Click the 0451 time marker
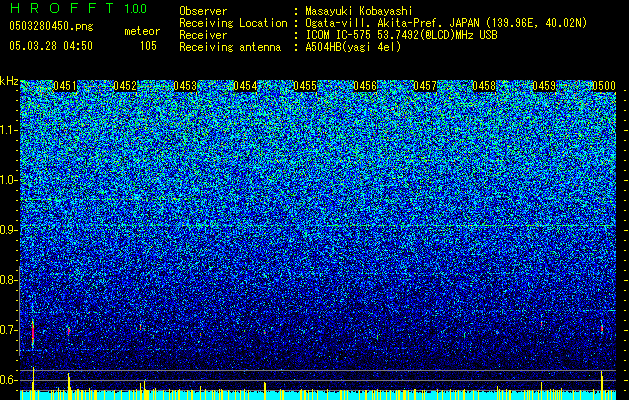This screenshot has height=400, width=629. pyautogui.click(x=65, y=86)
